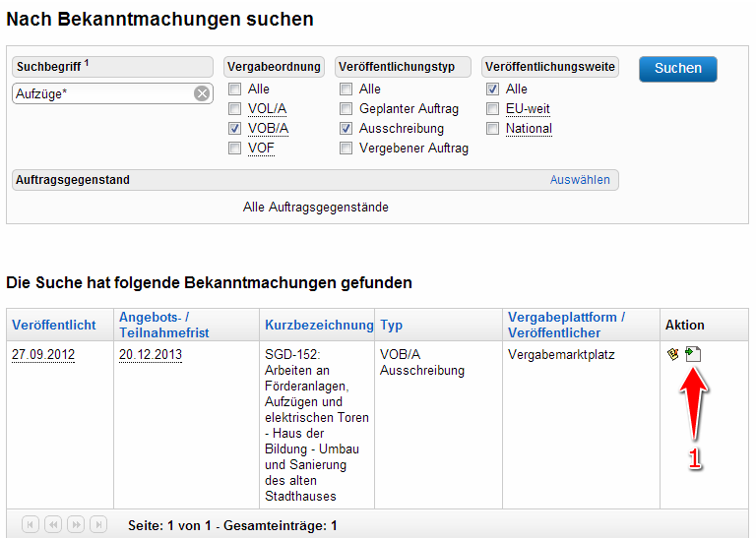Go to first page of results

pyautogui.click(x=30, y=525)
